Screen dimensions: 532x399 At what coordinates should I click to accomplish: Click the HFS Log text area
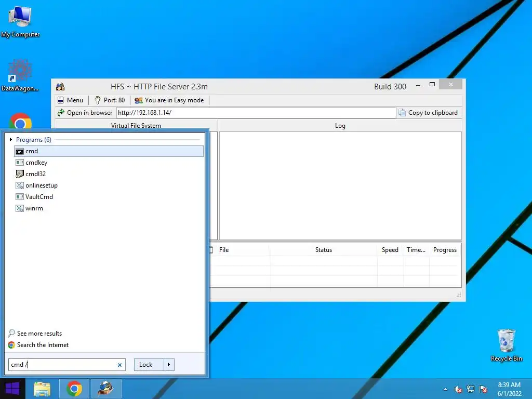tap(340, 185)
